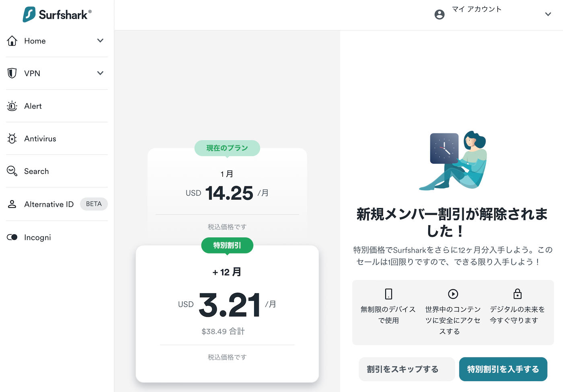The height and width of the screenshot is (392, 563).
Task: Click the マイ アカウント label
Action: pos(477,9)
